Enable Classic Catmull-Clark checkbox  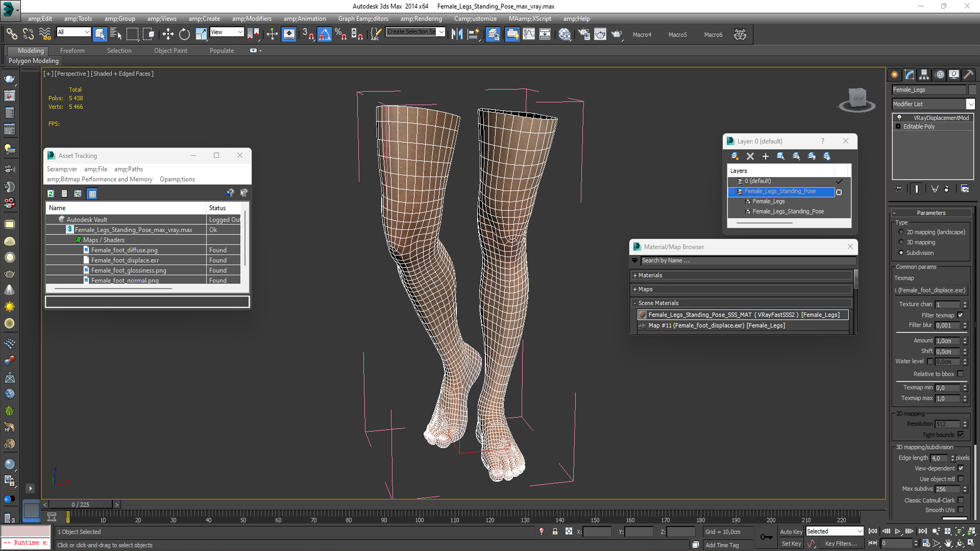coord(961,500)
